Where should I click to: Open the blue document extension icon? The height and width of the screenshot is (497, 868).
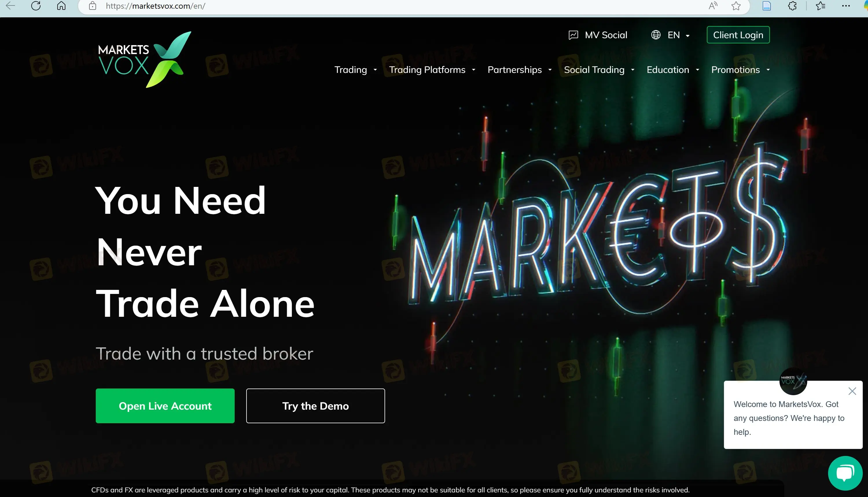767,6
